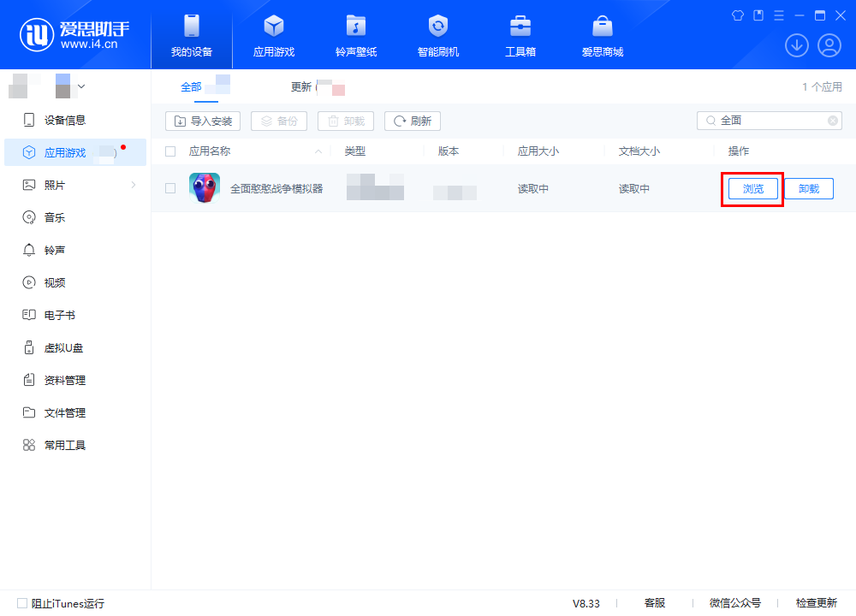Open 应用游戏 cube icon in top bar
Image resolution: width=856 pixels, height=616 pixels.
click(274, 26)
